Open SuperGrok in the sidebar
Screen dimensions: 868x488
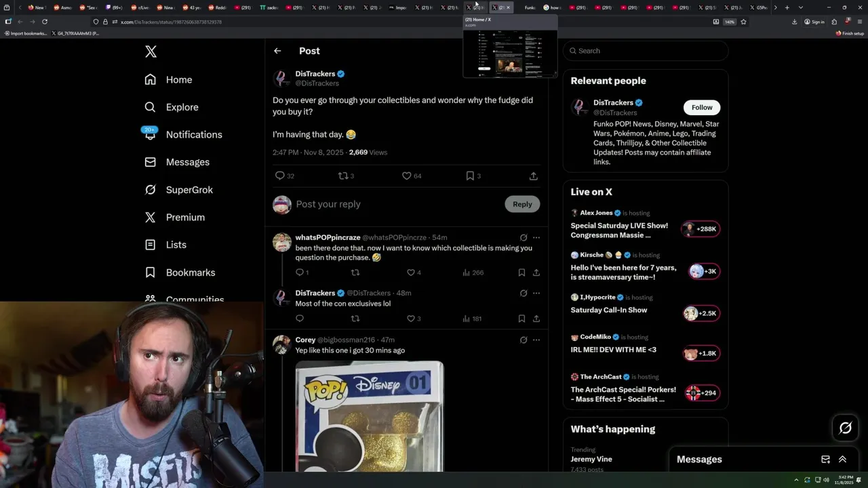(x=179, y=190)
